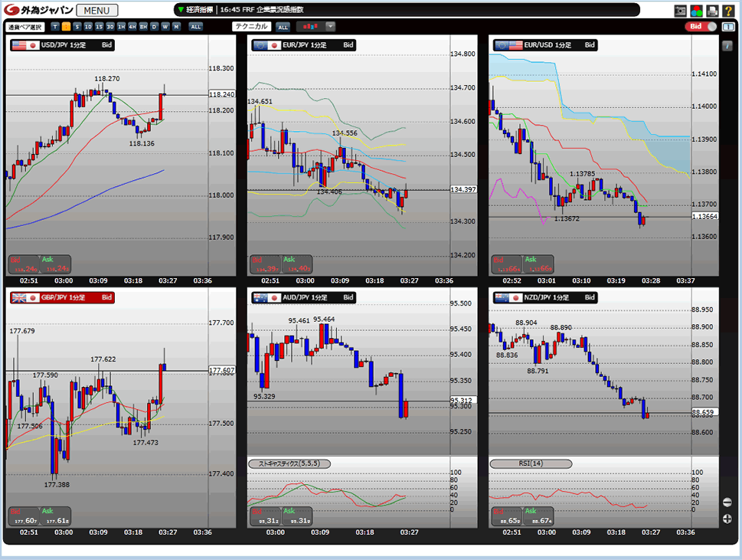The image size is (742, 560).
Task: Expand the chart type dropdown arrow
Action: coord(330,27)
